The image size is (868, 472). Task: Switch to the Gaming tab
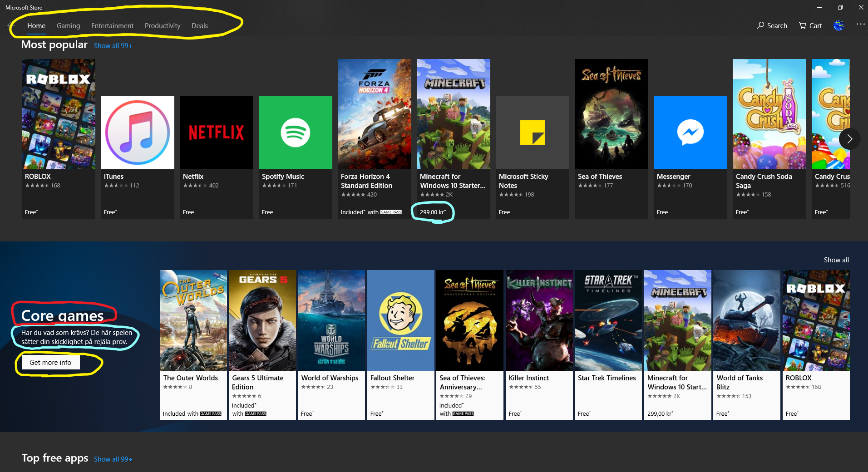[69, 26]
